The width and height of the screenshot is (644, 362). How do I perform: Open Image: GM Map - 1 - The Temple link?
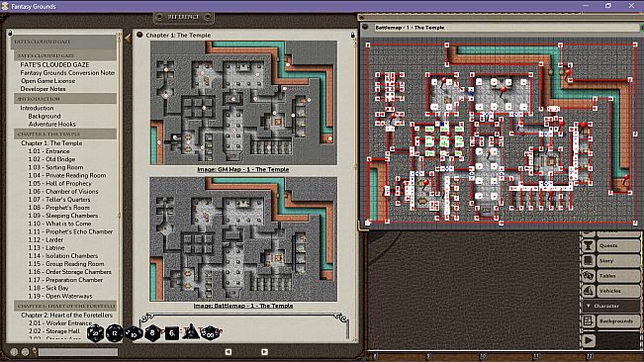243,169
